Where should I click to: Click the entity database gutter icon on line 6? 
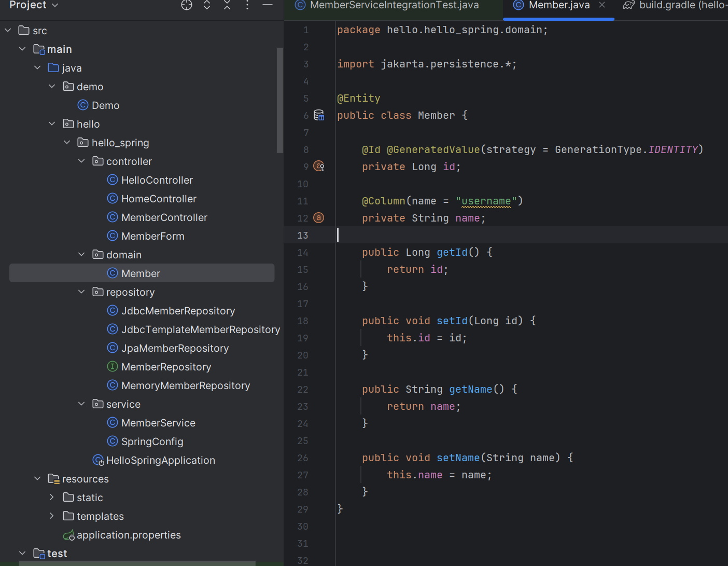[x=319, y=115]
